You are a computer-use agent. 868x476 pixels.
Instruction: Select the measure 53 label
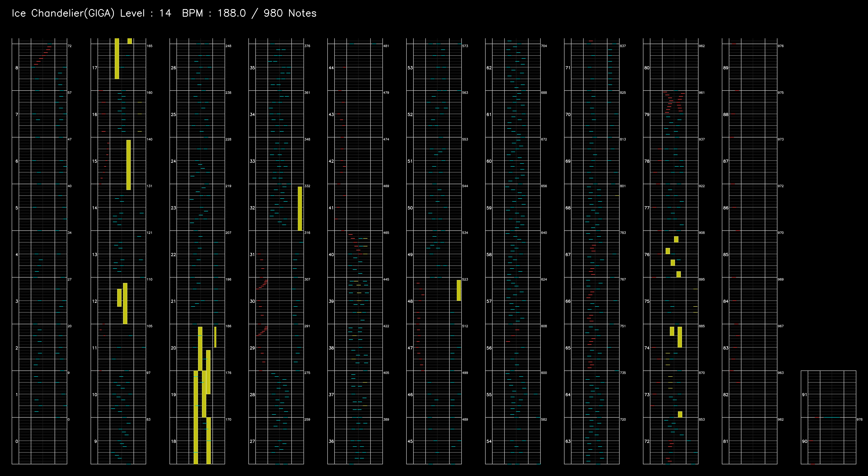[x=410, y=68]
